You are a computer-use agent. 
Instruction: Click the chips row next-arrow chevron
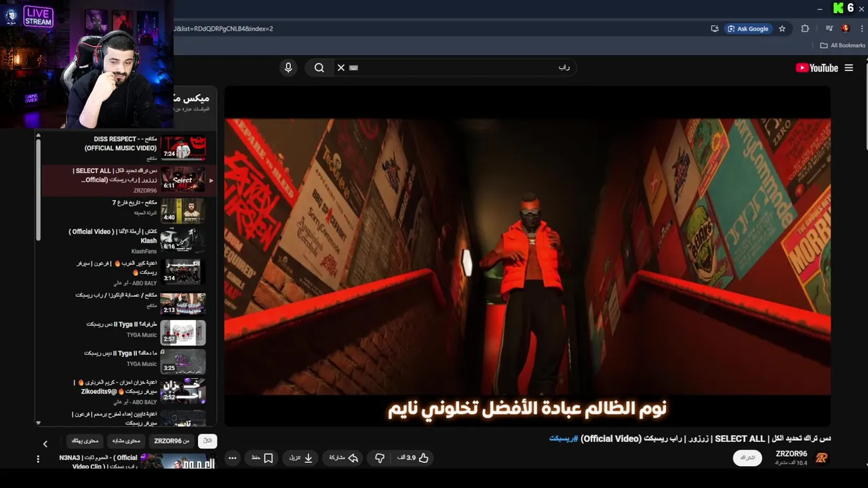[45, 444]
